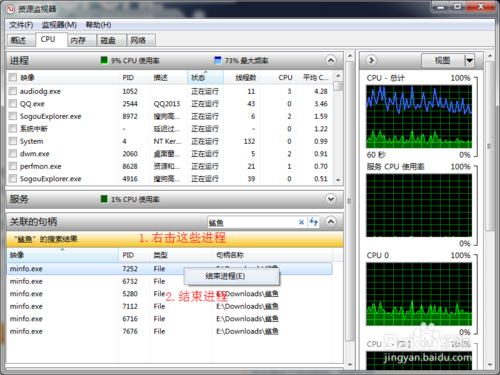The height and width of the screenshot is (375, 500).
Task: Collapse the 关联的句柄 section
Action: click(x=331, y=222)
